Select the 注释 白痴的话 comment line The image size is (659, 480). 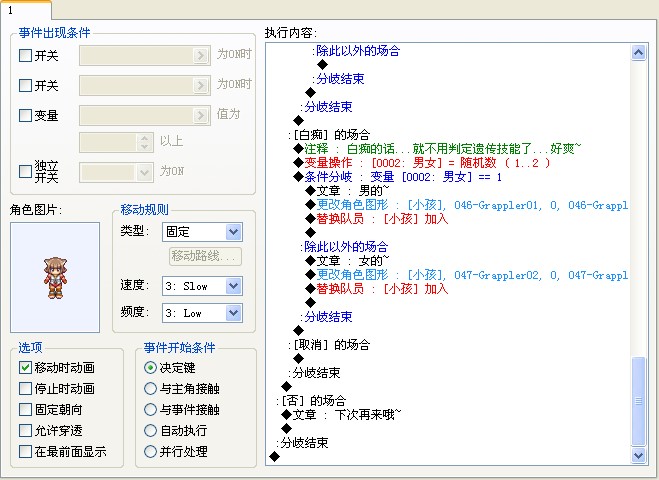[437, 149]
